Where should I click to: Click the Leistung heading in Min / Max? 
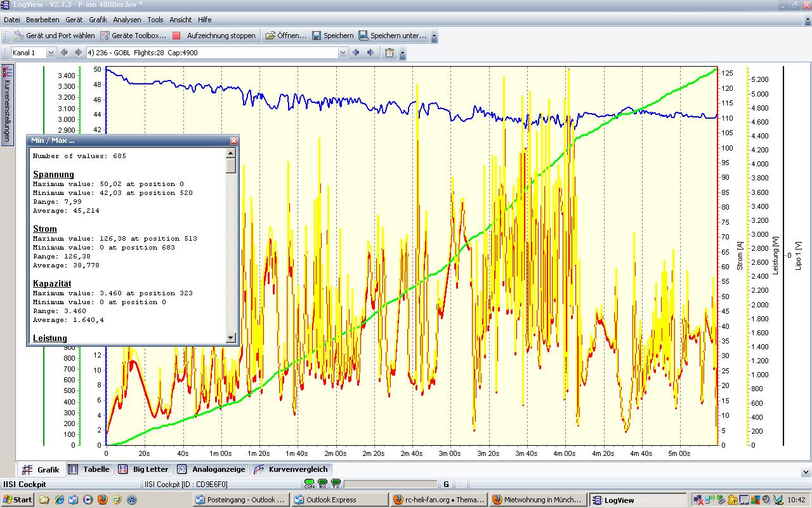[x=49, y=338]
